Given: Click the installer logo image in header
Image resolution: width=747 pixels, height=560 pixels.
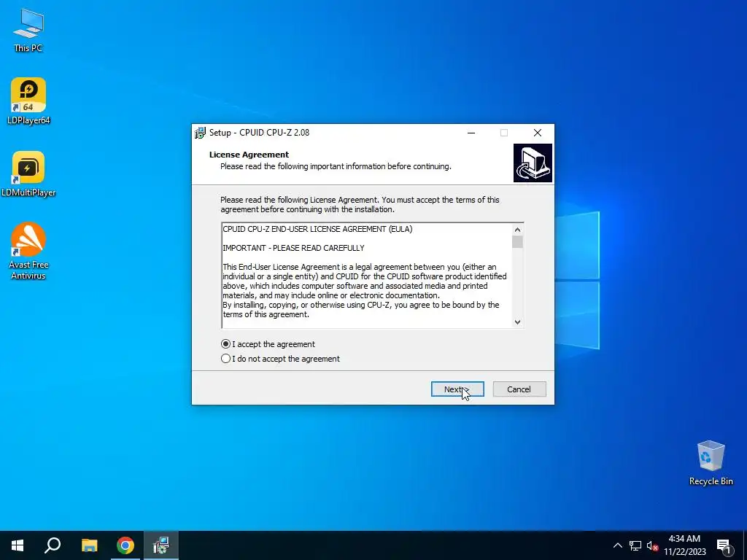Looking at the screenshot, I should 533,163.
